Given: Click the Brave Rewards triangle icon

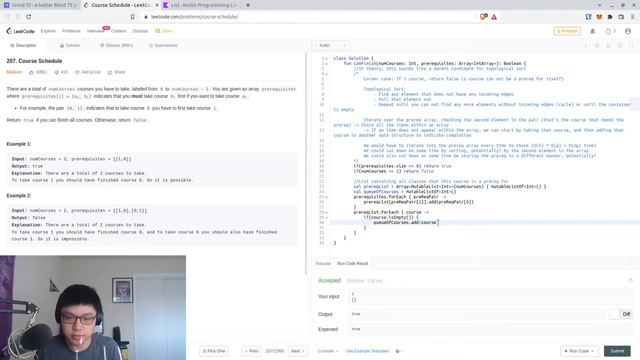Looking at the screenshot, I should tap(494, 17).
